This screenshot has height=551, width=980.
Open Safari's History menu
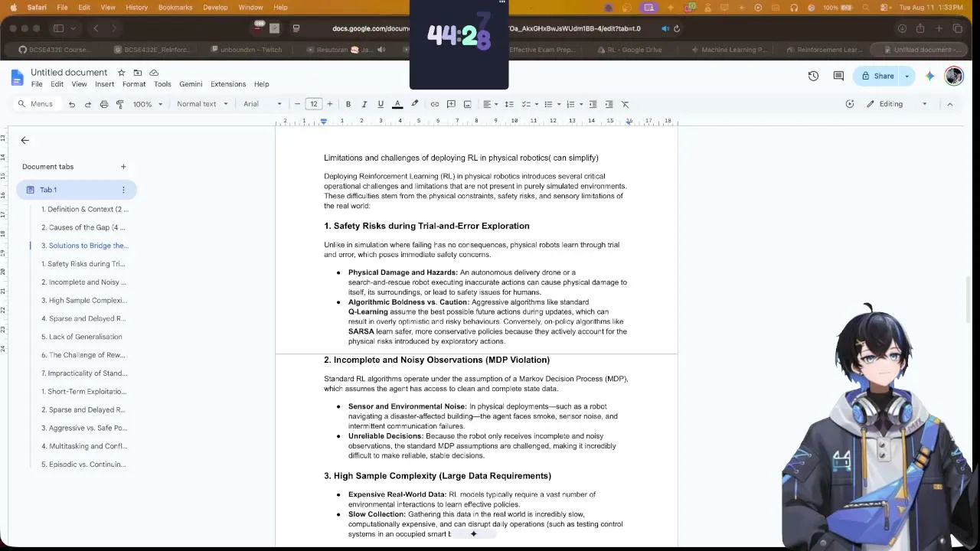[x=136, y=8]
